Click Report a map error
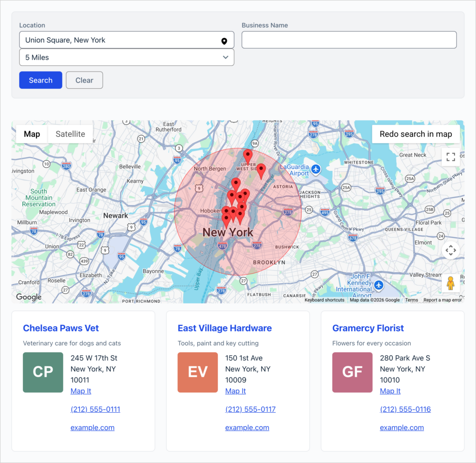 point(443,300)
